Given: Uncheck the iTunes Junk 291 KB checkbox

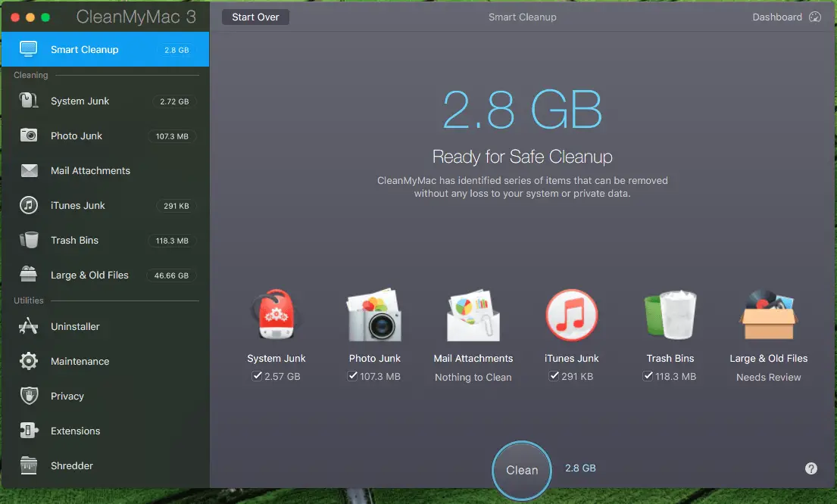Looking at the screenshot, I should pos(554,376).
